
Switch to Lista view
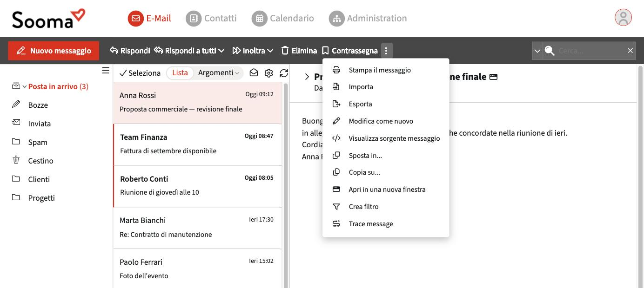(180, 73)
